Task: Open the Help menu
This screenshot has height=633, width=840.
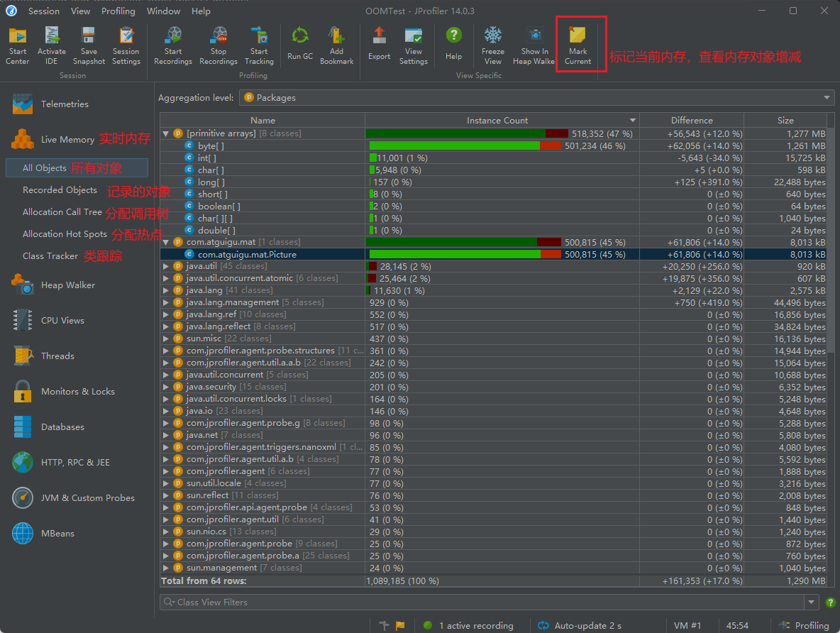Action: (x=201, y=11)
